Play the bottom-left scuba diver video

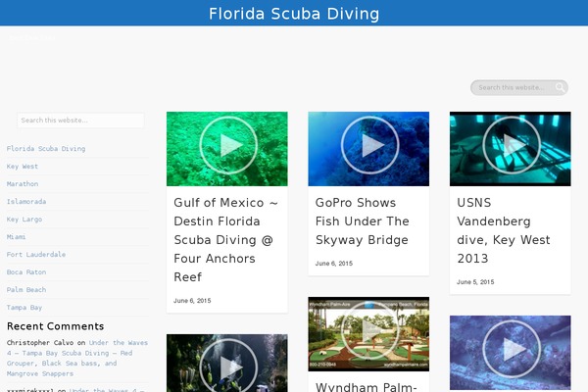(x=228, y=367)
